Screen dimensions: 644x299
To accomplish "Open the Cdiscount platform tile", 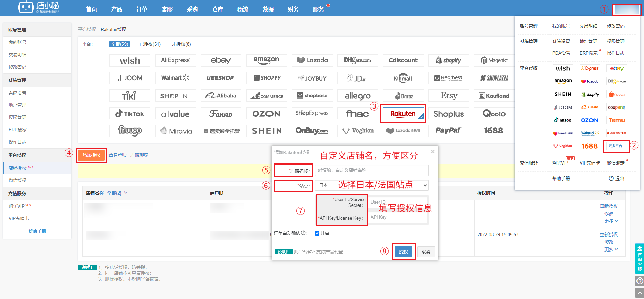I will pyautogui.click(x=403, y=60).
